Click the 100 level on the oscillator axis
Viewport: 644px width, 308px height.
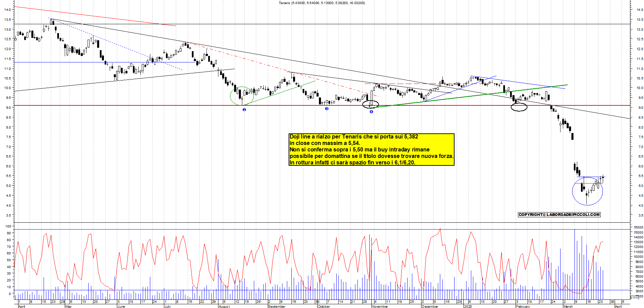coord(7,226)
